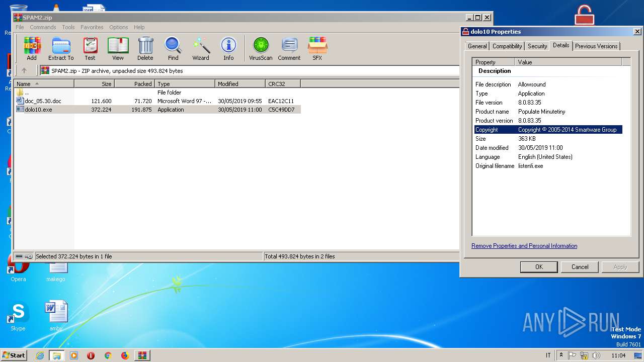Switch to the Compatibility tab
Viewport: 644px width, 362px height.
(507, 46)
